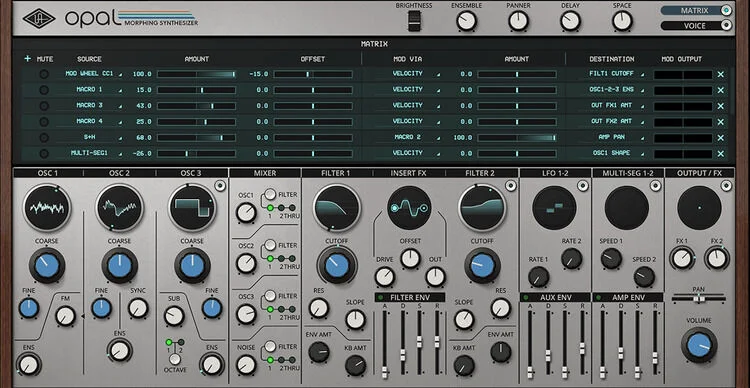Click the Universal Audio diamond logo
Image resolution: width=750 pixels, height=388 pixels.
coord(39,18)
